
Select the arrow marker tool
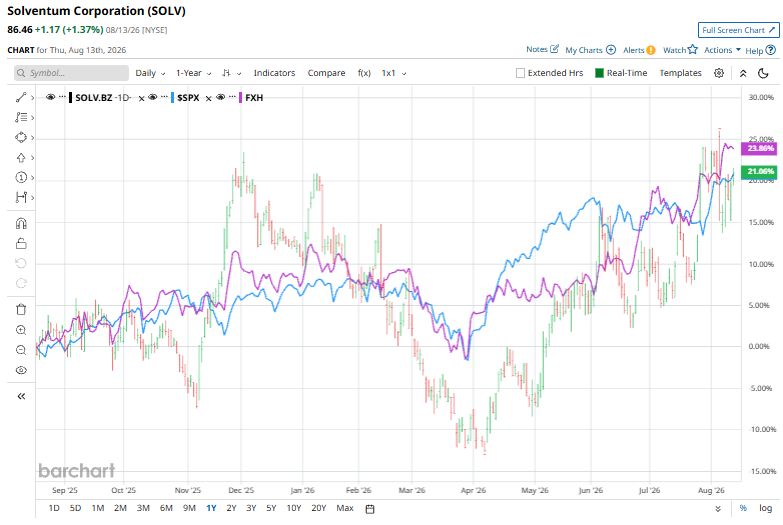point(21,157)
